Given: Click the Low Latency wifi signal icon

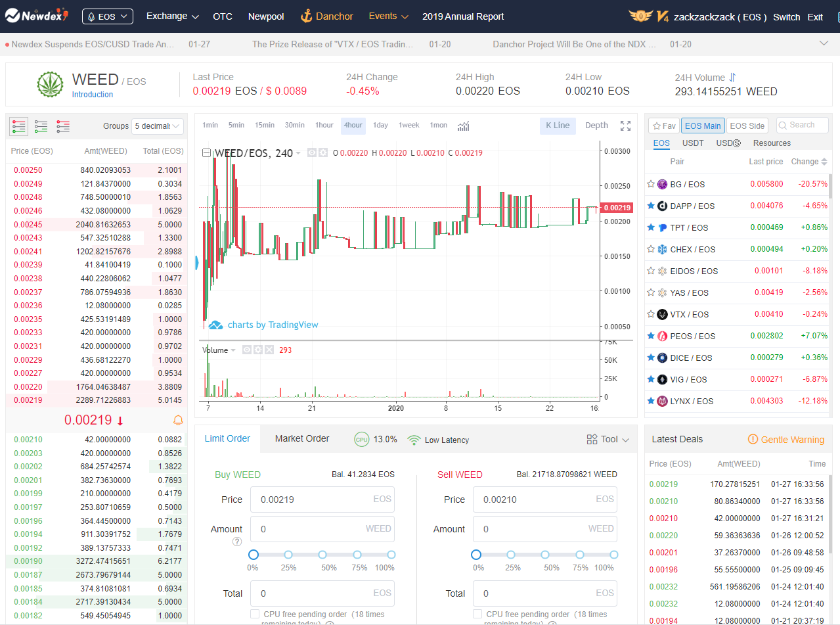Looking at the screenshot, I should point(414,440).
